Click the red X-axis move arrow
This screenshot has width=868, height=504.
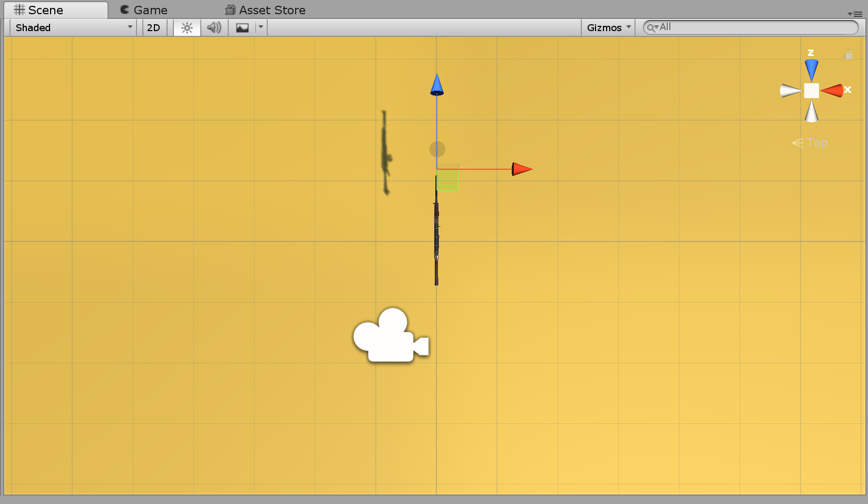521,169
